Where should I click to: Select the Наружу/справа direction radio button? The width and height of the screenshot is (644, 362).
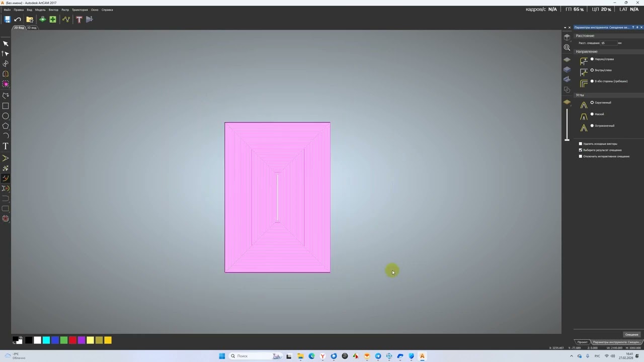pos(592,59)
